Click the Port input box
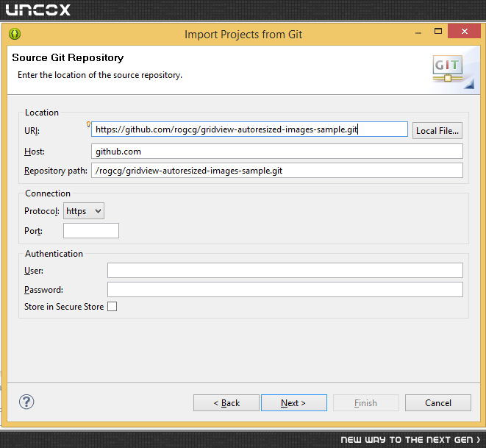This screenshot has width=486, height=448. 91,231
